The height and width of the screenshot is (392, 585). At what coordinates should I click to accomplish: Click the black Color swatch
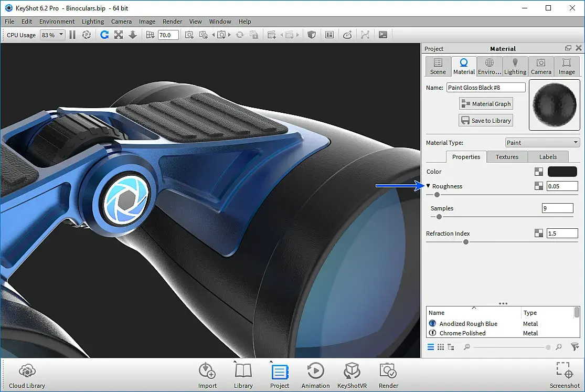pos(562,172)
